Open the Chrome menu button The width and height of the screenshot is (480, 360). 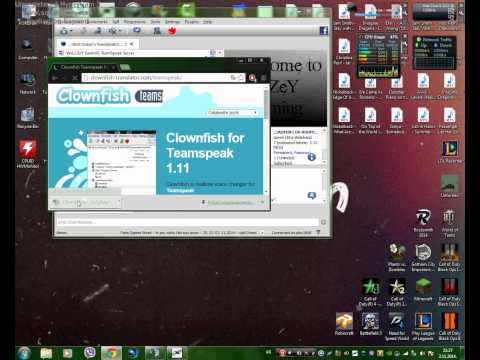[x=263, y=78]
